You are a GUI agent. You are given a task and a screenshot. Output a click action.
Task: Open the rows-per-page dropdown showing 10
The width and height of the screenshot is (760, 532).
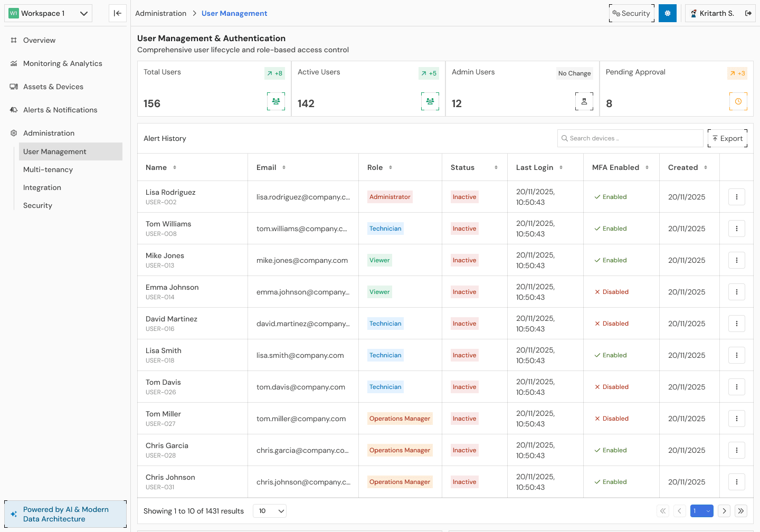[270, 511]
